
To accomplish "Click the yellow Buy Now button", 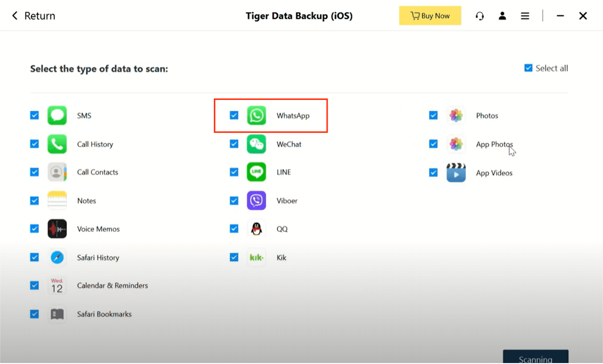I will tap(430, 16).
